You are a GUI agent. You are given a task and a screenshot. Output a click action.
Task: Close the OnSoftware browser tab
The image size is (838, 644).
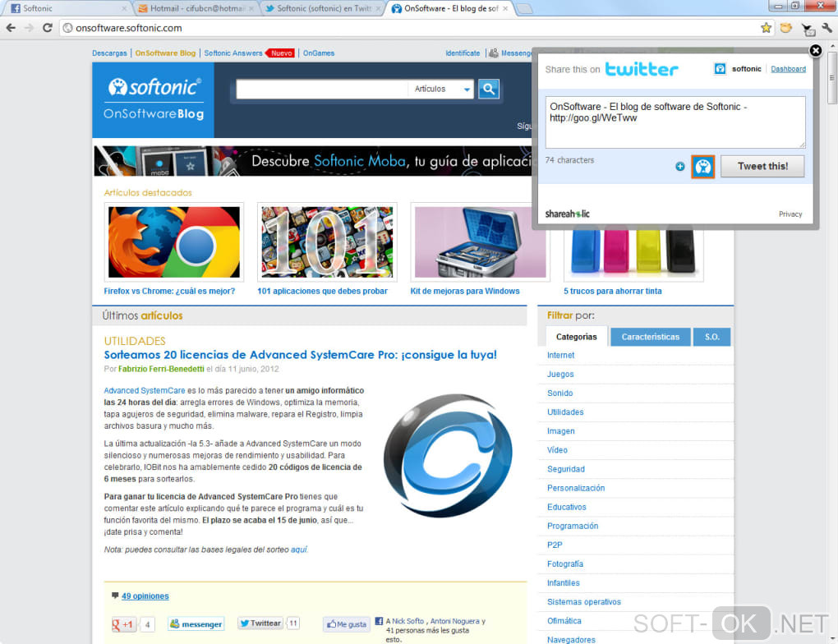(x=505, y=8)
